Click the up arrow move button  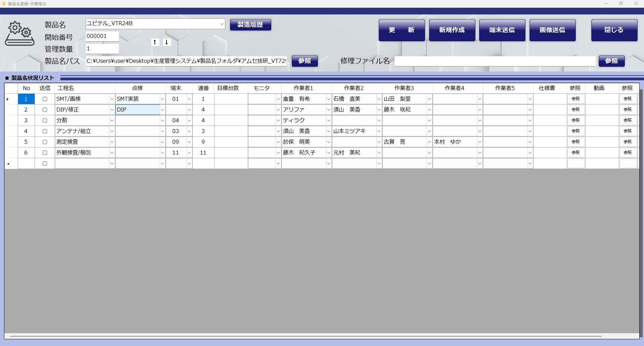[155, 42]
